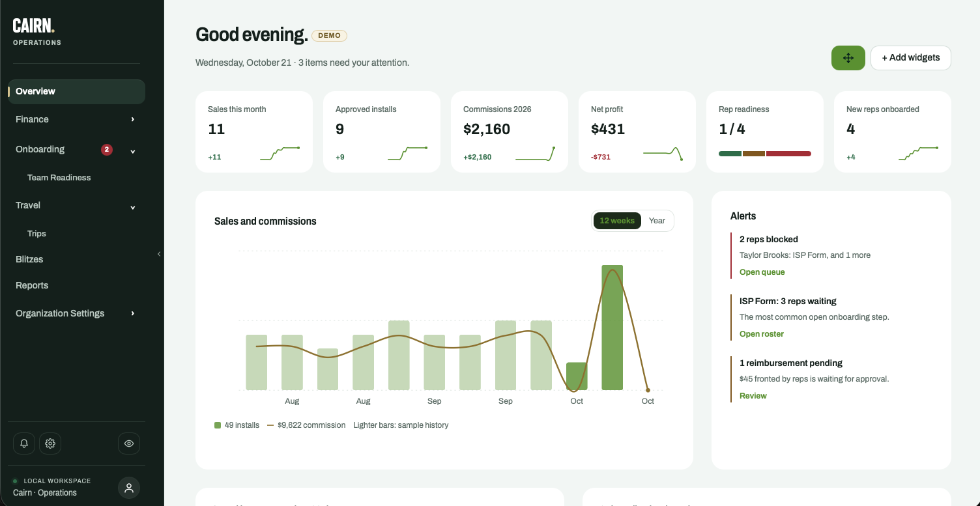The width and height of the screenshot is (980, 506).
Task: Click the Commissions 2026 sparkline
Action: 535,154
